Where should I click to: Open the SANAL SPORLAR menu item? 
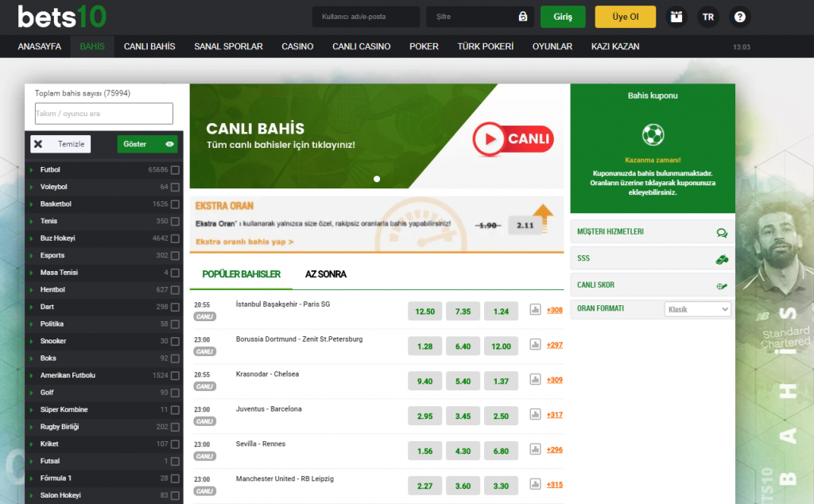(228, 46)
